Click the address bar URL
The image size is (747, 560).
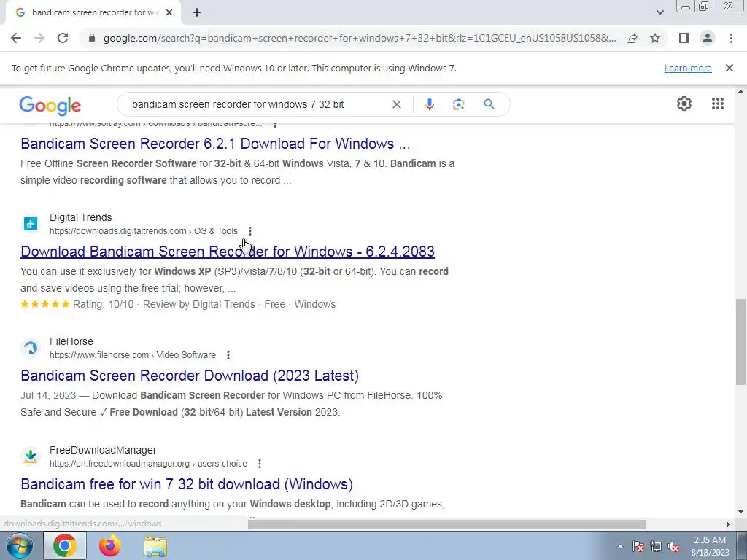(360, 38)
